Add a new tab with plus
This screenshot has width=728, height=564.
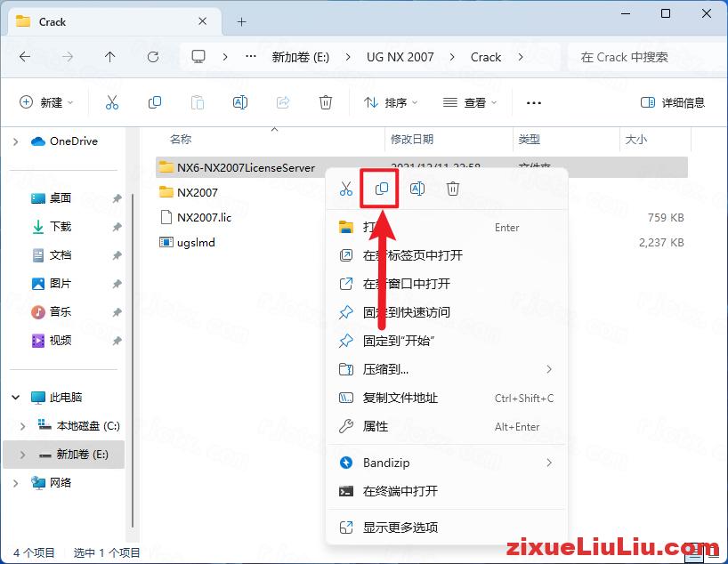[x=241, y=22]
